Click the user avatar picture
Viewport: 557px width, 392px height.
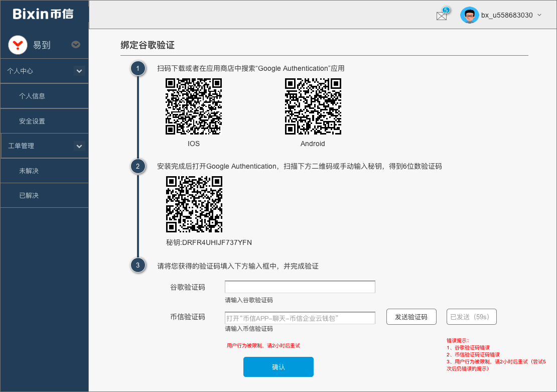pyautogui.click(x=469, y=15)
